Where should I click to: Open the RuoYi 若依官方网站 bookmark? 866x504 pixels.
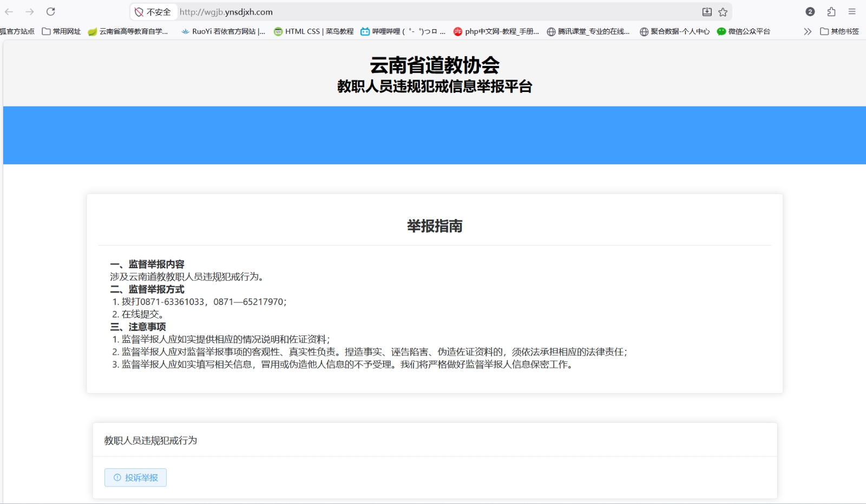pos(223,31)
